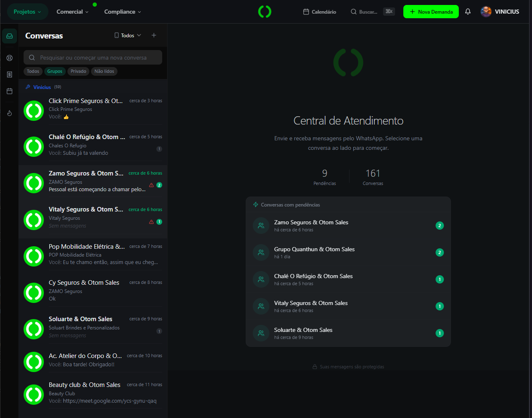Click the Nova Demanda button
This screenshot has width=532, height=418.
tap(431, 12)
